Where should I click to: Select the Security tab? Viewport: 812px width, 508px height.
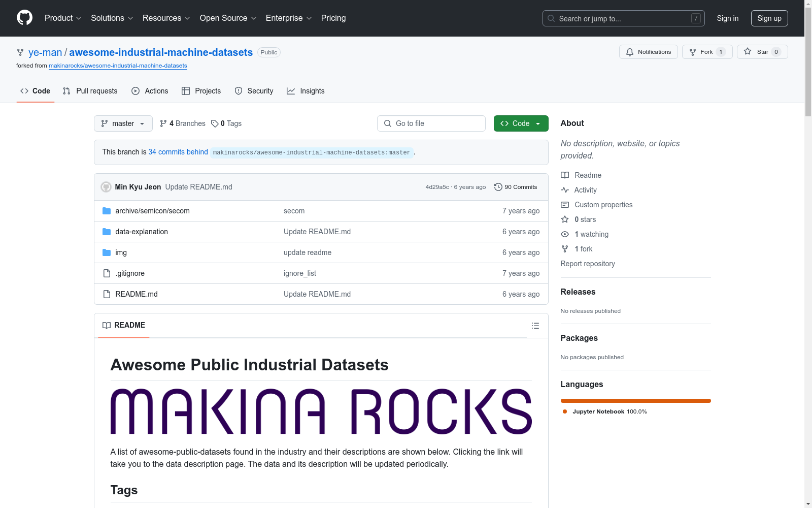pos(254,91)
